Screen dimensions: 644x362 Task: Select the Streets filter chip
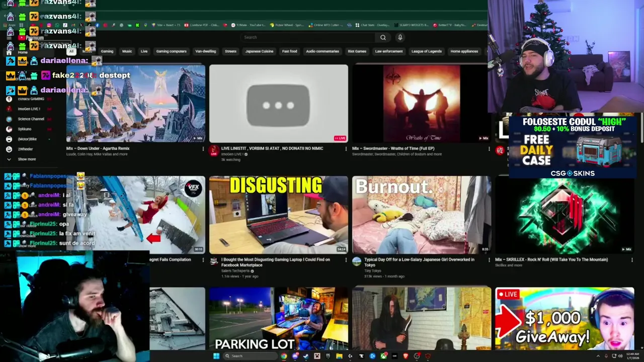[230, 51]
